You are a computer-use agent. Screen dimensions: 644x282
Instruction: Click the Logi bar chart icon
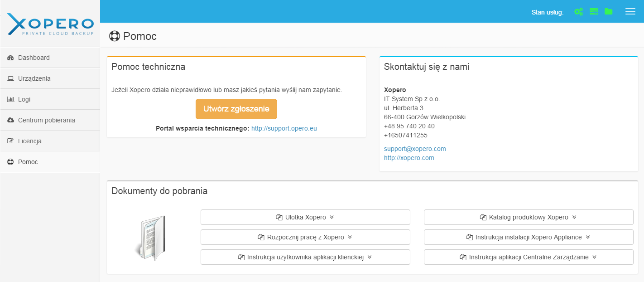coord(11,99)
